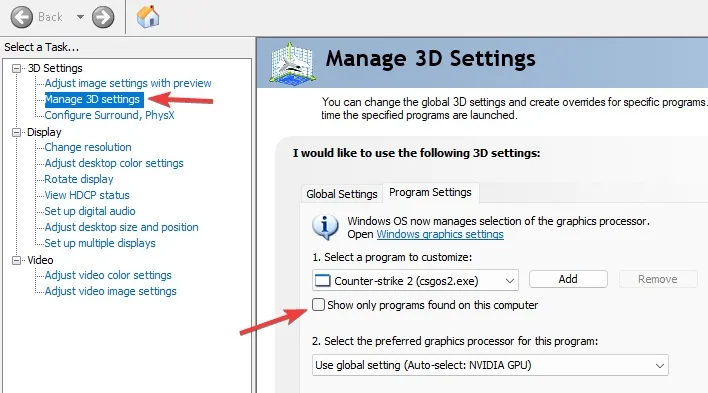The width and height of the screenshot is (708, 393).
Task: Open View HDCP status
Action: [x=87, y=195]
